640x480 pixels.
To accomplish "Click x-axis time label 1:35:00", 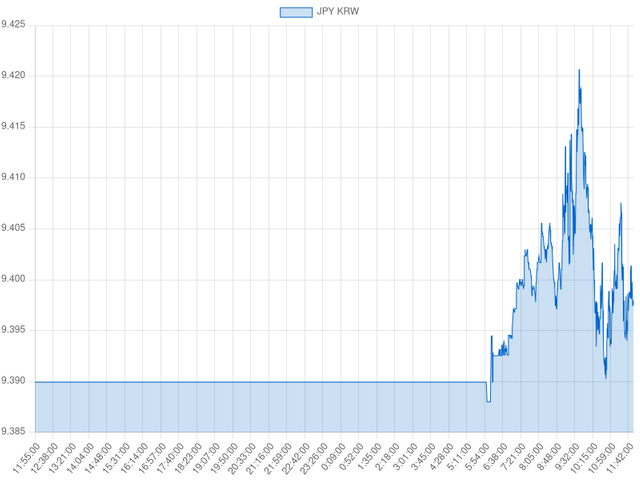I will 369,456.
